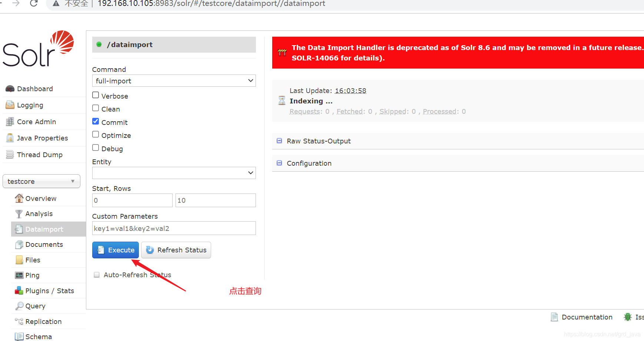Enable the Optimize checkbox
This screenshot has height=341, width=644.
(96, 135)
